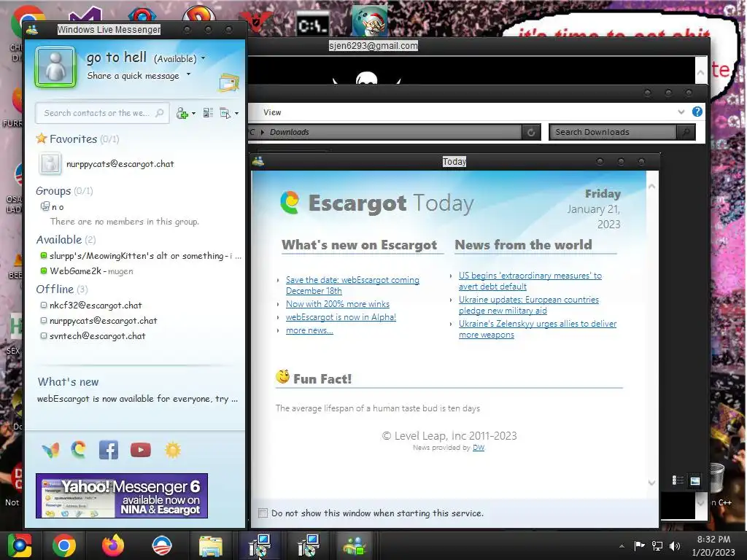The width and height of the screenshot is (747, 560).
Task: Click the add contact icon
Action: coord(182,113)
